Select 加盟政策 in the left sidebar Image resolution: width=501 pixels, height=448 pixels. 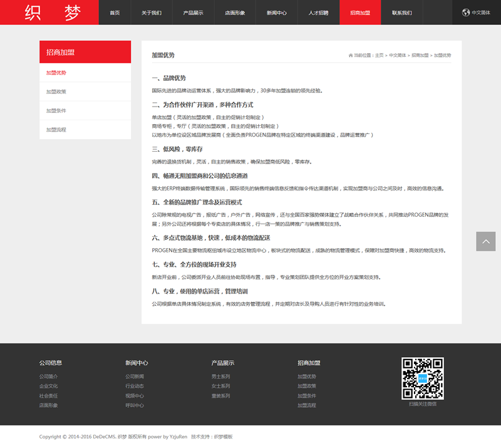click(56, 91)
